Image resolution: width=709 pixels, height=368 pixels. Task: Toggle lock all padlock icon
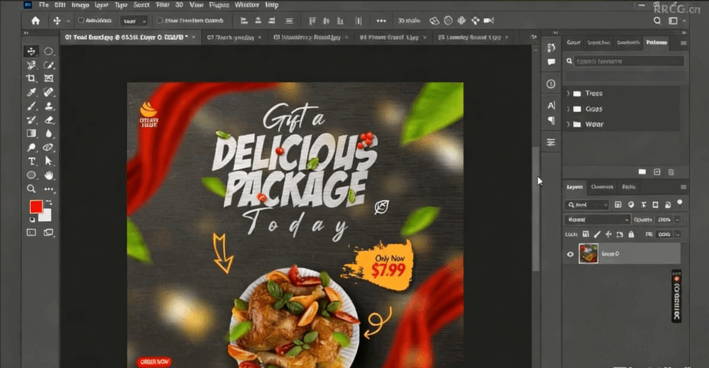pos(631,234)
